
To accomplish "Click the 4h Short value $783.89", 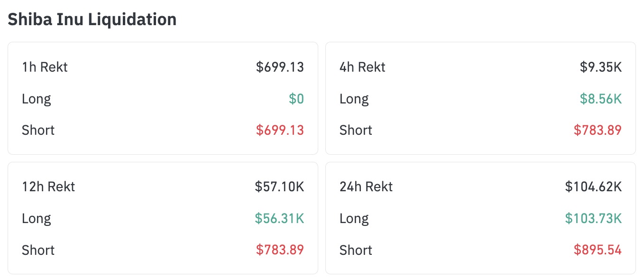I will [598, 130].
